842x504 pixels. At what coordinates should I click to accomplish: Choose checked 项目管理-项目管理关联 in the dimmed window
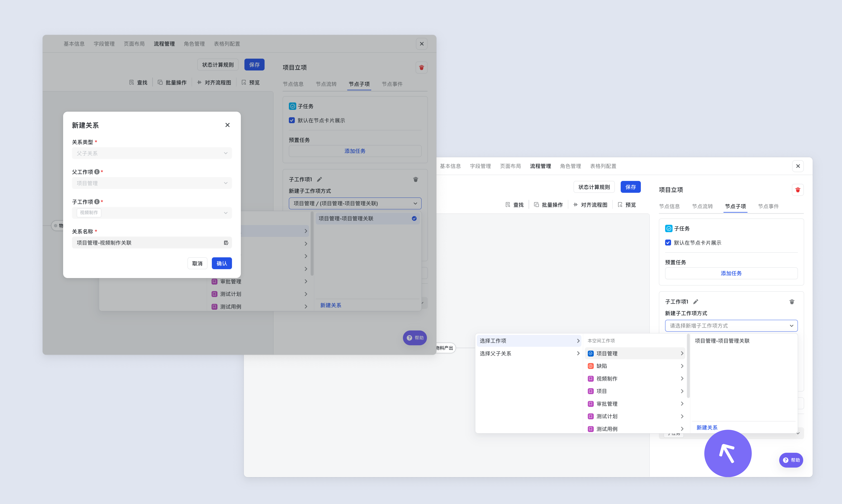[368, 218]
